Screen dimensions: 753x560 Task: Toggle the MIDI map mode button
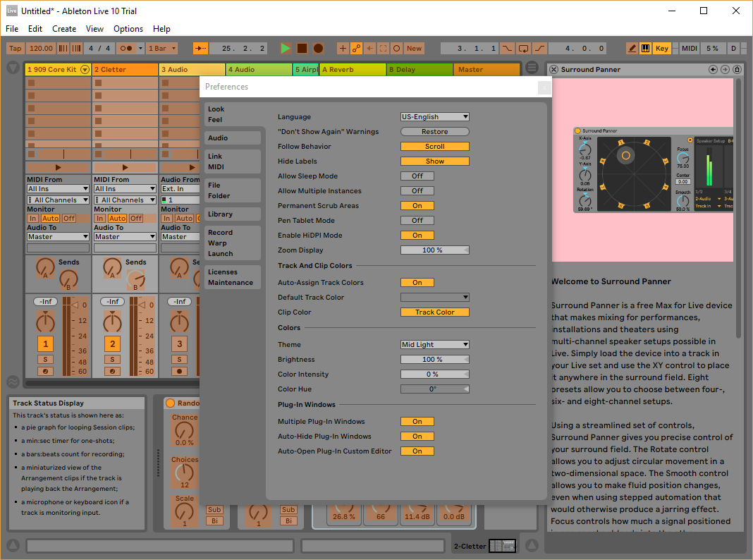690,48
